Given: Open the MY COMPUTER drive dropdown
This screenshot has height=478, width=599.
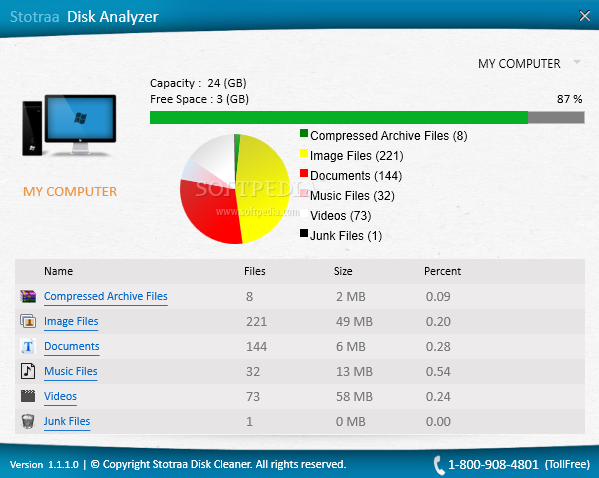Looking at the screenshot, I should (x=529, y=63).
